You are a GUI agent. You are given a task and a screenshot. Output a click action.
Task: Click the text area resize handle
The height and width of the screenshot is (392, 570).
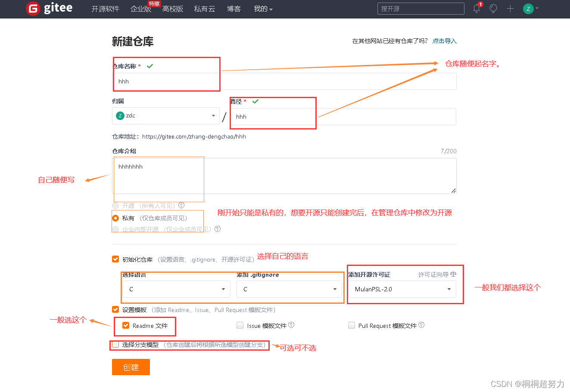(x=454, y=191)
